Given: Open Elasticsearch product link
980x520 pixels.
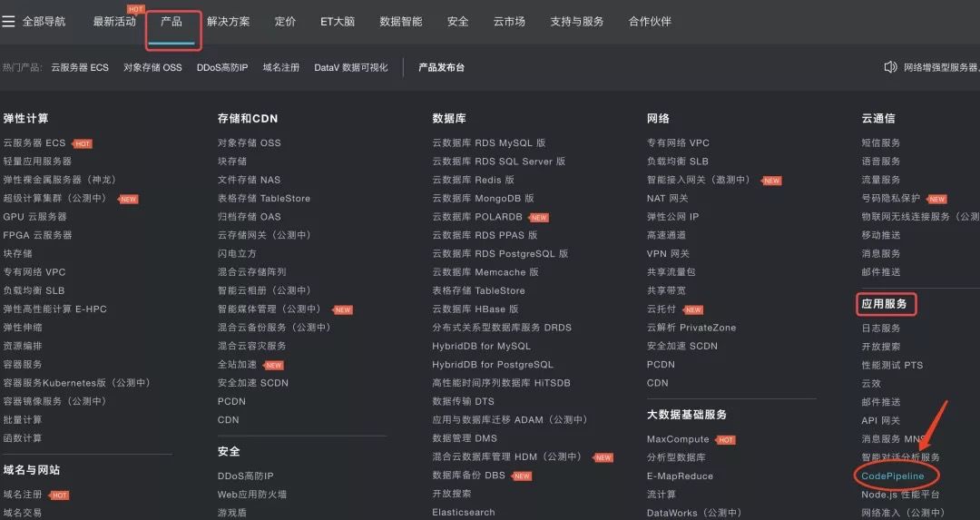Looking at the screenshot, I should tap(463, 512).
